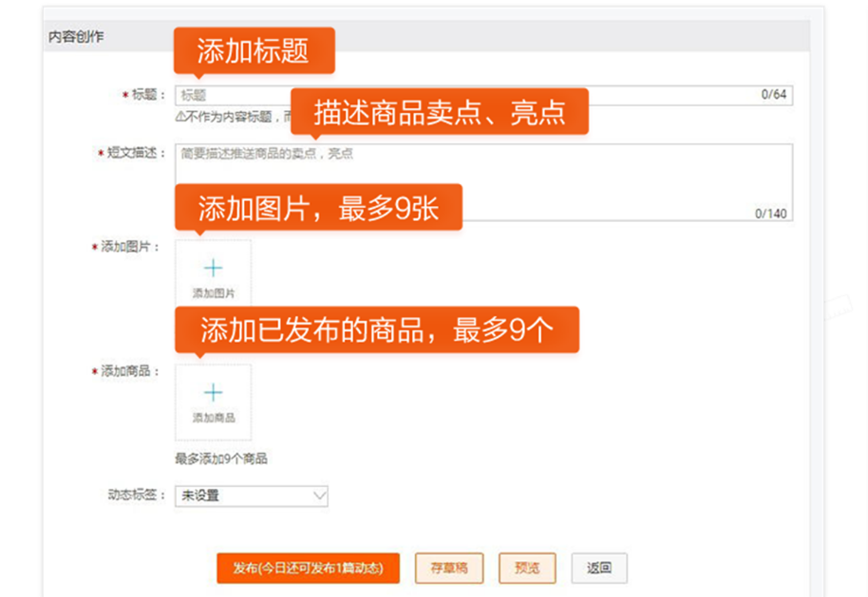This screenshot has height=597, width=868.
Task: Click the 内容创作 section header
Action: tap(77, 36)
